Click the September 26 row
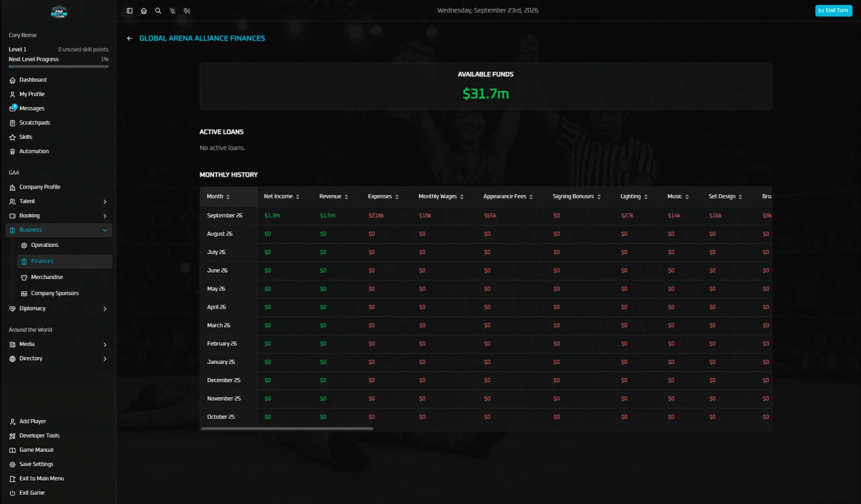The width and height of the screenshot is (861, 504). point(486,216)
